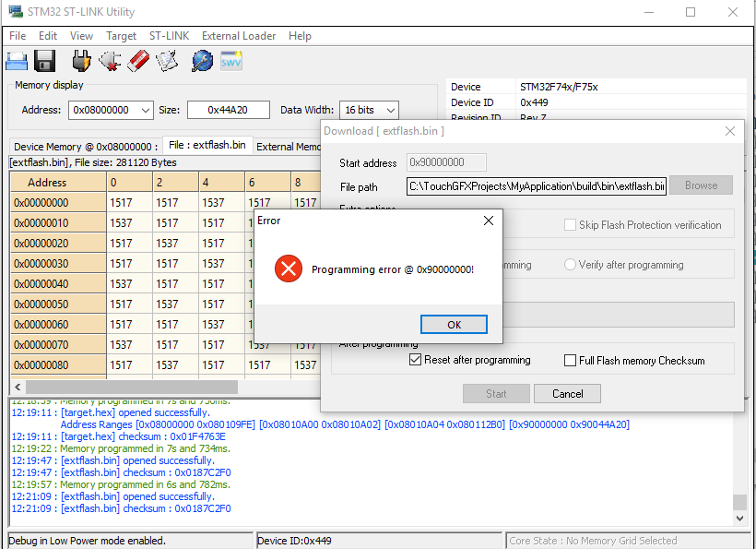This screenshot has width=756, height=549.
Task: Click the Program verify toolbar icon
Action: tap(167, 61)
